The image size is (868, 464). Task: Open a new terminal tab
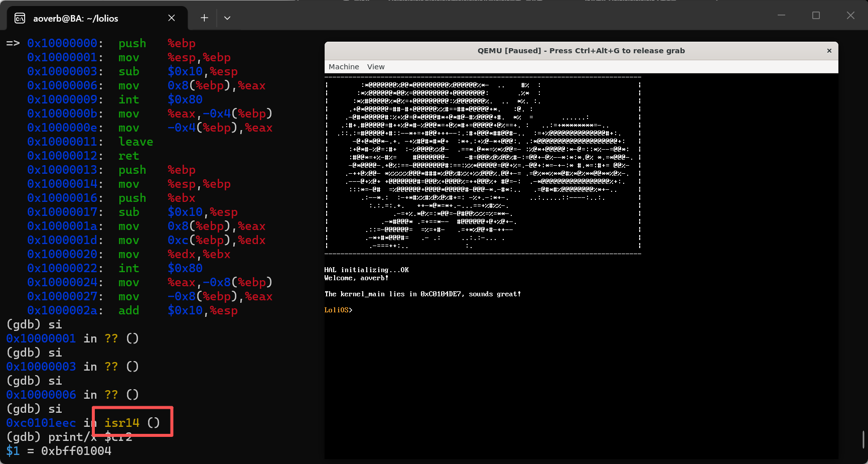coord(204,18)
